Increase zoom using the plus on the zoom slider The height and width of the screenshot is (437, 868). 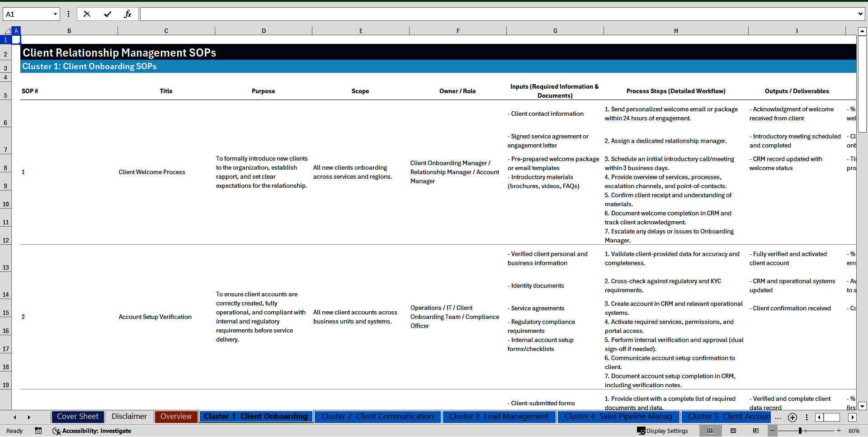pos(838,431)
